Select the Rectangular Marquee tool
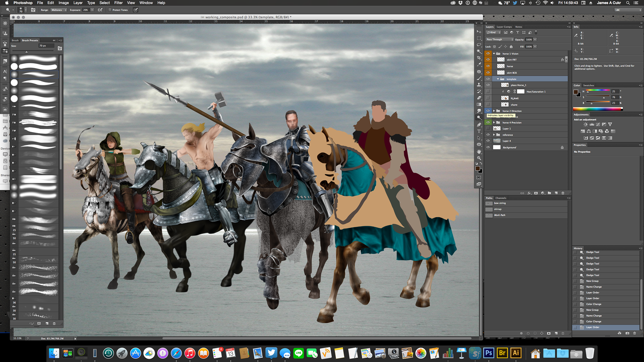 [479, 38]
